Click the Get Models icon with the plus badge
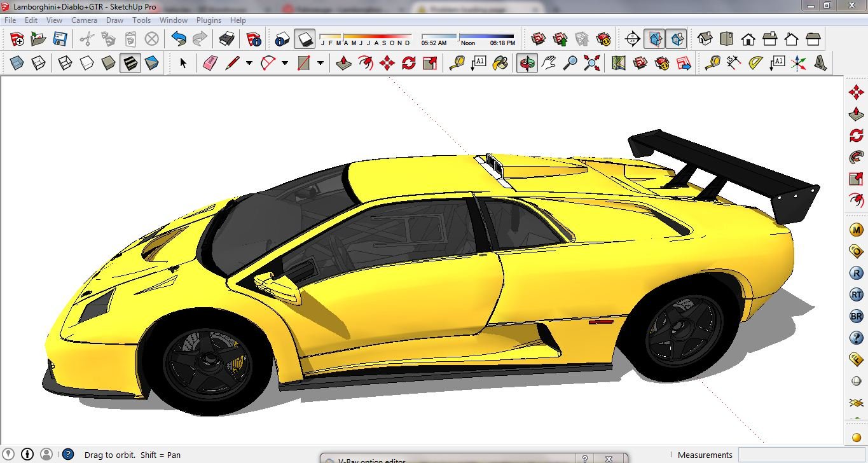The height and width of the screenshot is (463, 868). point(17,39)
